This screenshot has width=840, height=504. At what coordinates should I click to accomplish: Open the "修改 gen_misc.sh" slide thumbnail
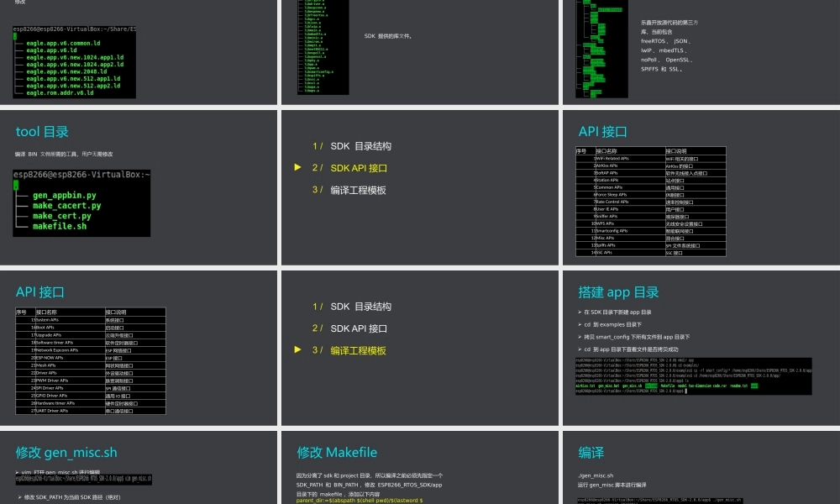click(66, 453)
